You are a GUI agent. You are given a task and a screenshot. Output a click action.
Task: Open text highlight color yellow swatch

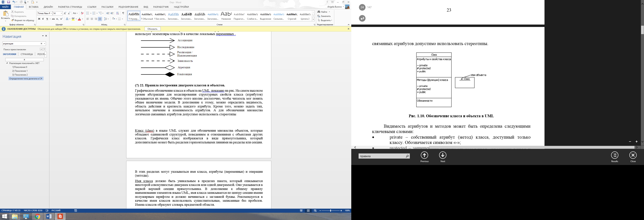point(73,19)
